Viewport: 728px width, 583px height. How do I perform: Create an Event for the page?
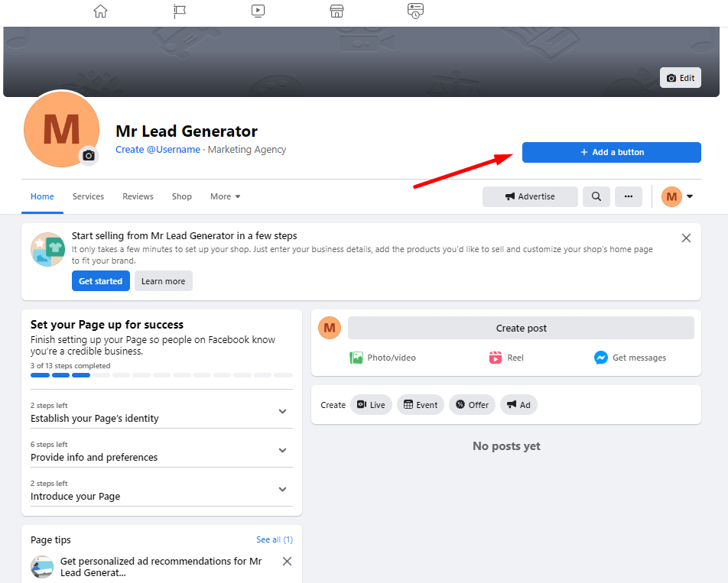click(x=421, y=404)
